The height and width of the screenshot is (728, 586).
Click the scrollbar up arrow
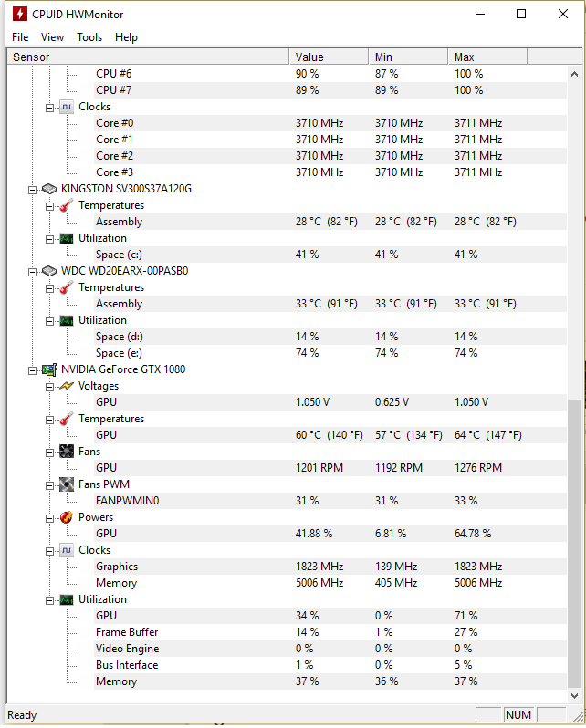(x=574, y=74)
